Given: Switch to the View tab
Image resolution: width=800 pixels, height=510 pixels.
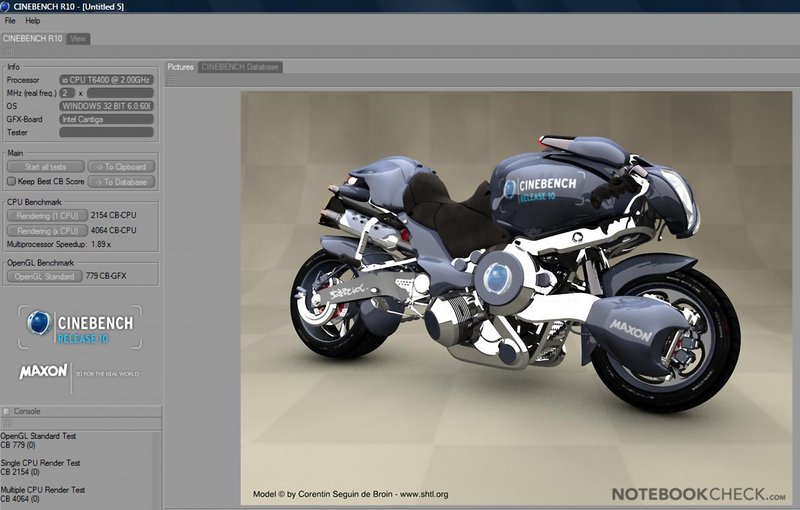Looking at the screenshot, I should point(78,39).
